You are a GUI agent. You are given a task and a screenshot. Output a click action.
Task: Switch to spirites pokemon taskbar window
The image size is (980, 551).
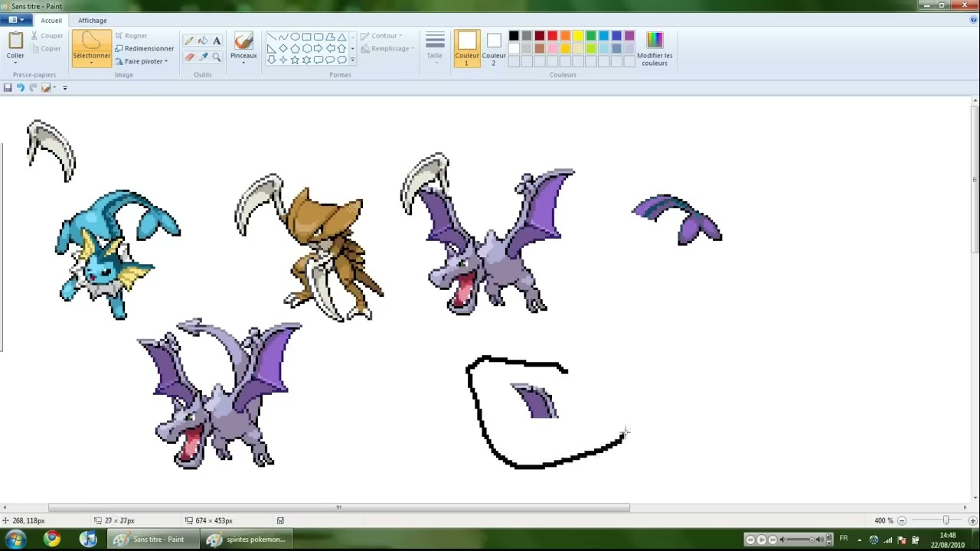[247, 540]
